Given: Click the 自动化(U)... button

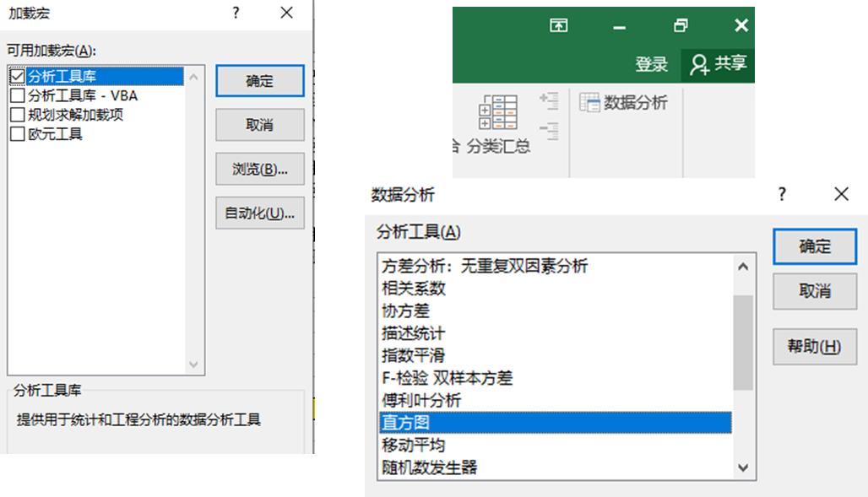Looking at the screenshot, I should (x=259, y=213).
